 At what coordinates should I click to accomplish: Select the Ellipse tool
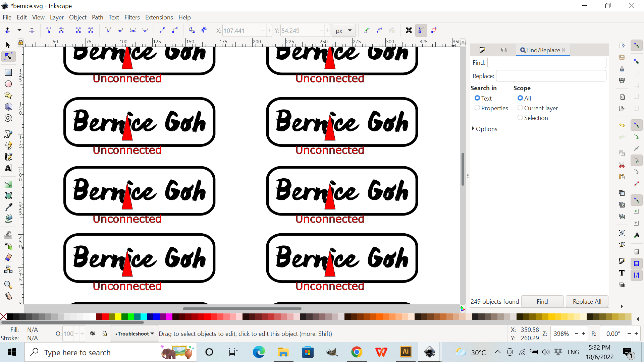(8, 84)
